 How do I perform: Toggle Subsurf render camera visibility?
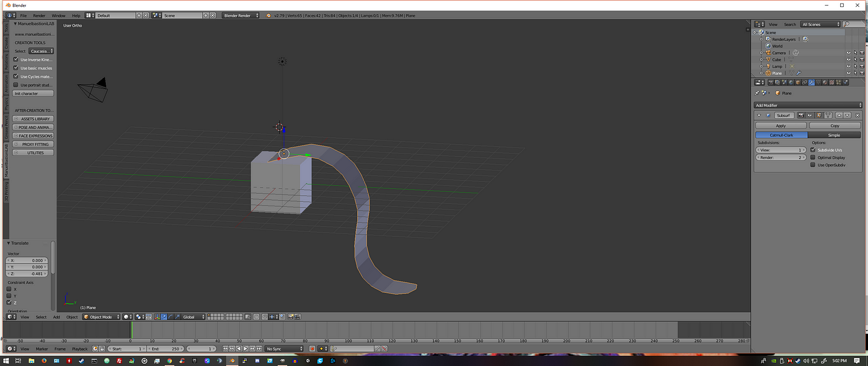click(x=801, y=115)
